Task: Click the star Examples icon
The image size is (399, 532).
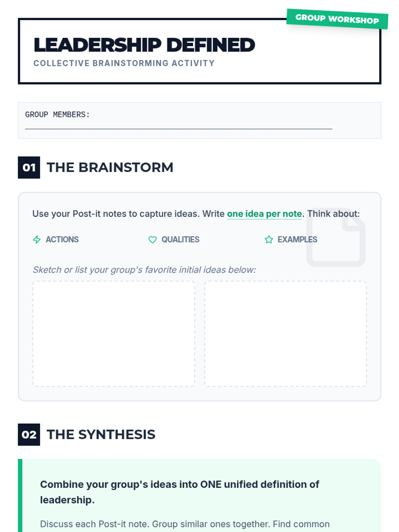Action: click(x=269, y=239)
